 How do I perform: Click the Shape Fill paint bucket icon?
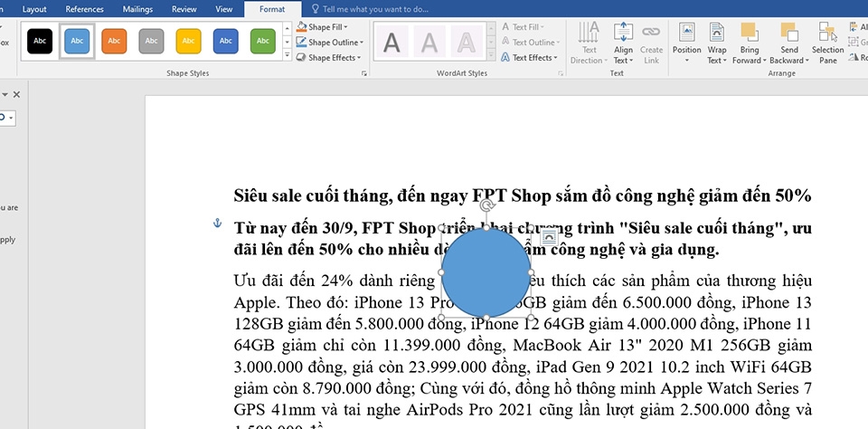point(301,26)
